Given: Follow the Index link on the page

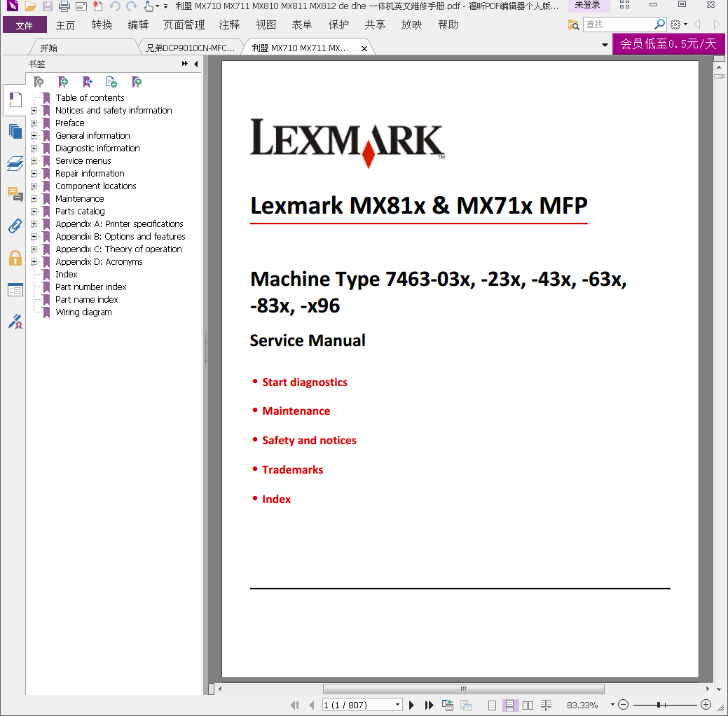Looking at the screenshot, I should coord(276,499).
